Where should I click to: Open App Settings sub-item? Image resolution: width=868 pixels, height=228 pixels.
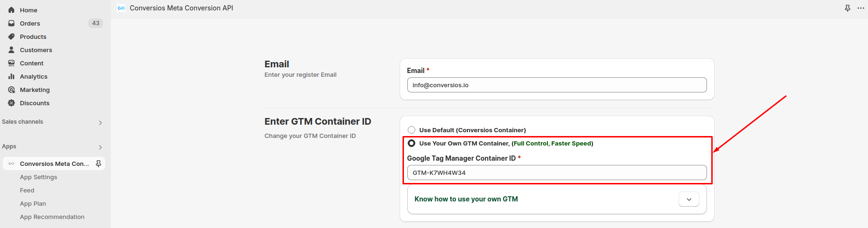(38, 177)
